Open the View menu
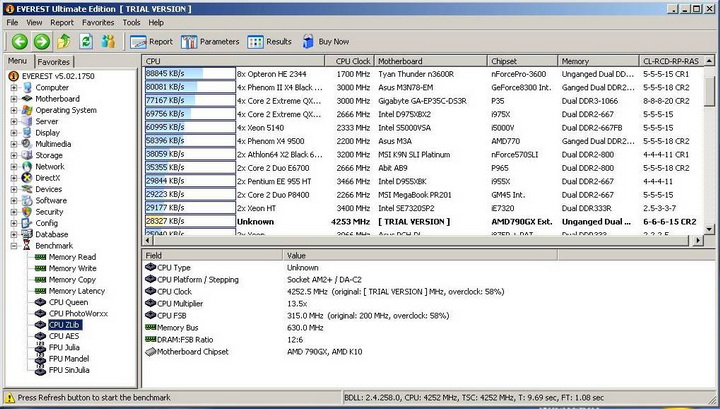 [34, 22]
